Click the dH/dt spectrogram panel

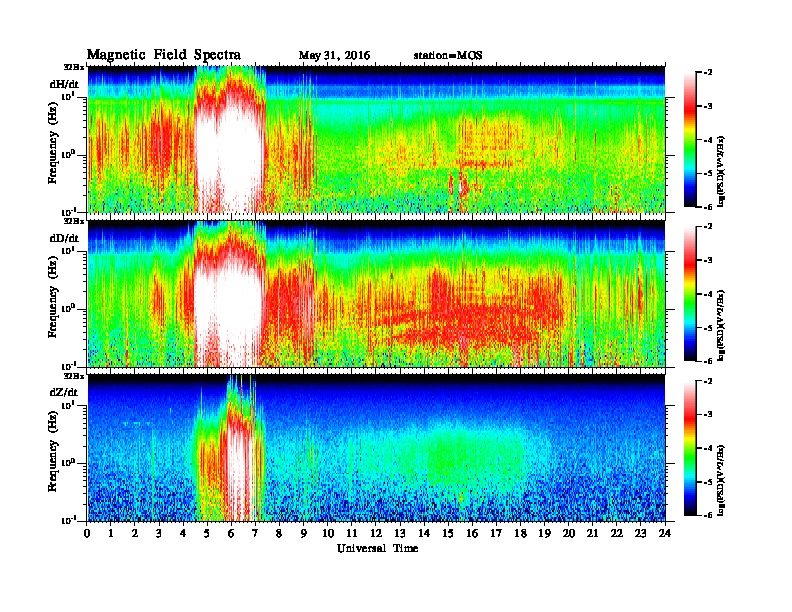tap(376, 139)
